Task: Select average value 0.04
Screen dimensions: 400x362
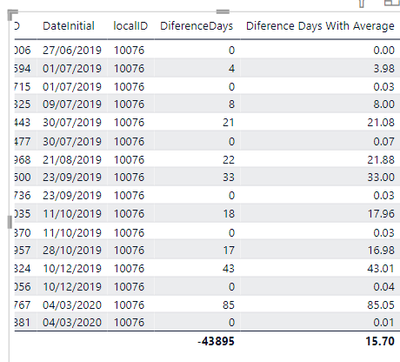Action: pos(384,287)
